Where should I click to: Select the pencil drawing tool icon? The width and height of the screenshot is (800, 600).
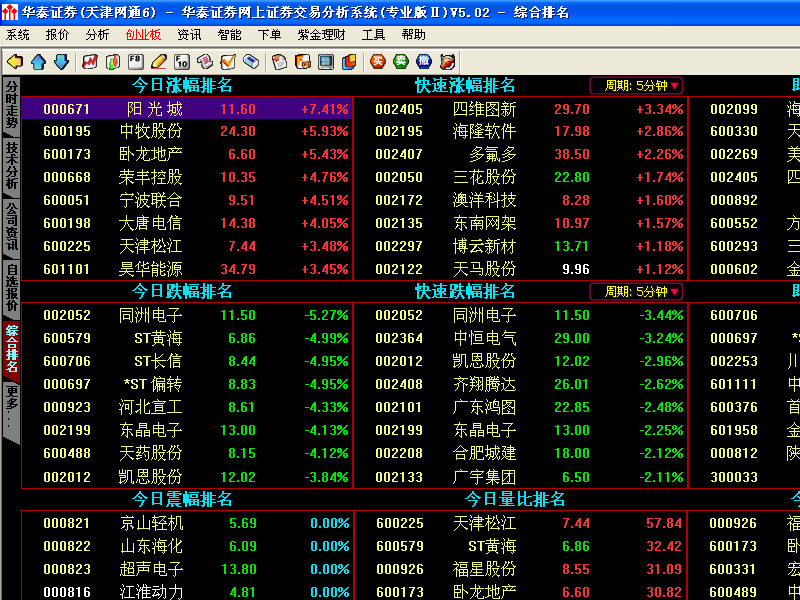(x=159, y=62)
